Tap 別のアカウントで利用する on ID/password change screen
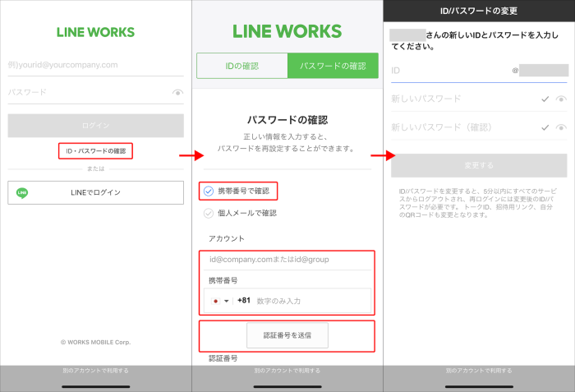This screenshot has height=392, width=575. click(479, 371)
